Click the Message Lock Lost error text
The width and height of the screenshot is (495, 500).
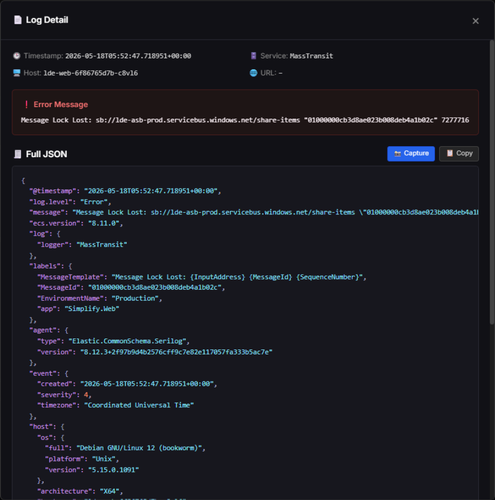[245, 120]
